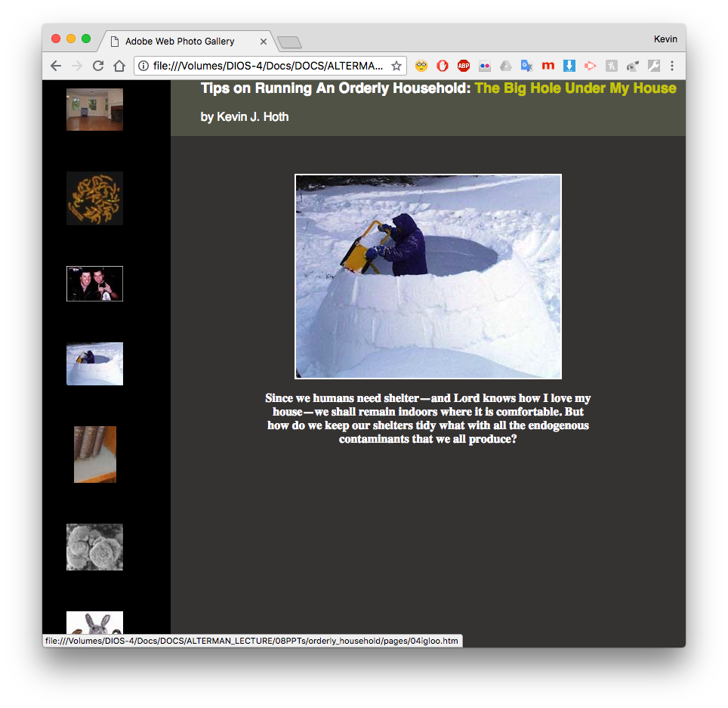Open a new browser tab

[x=290, y=42]
